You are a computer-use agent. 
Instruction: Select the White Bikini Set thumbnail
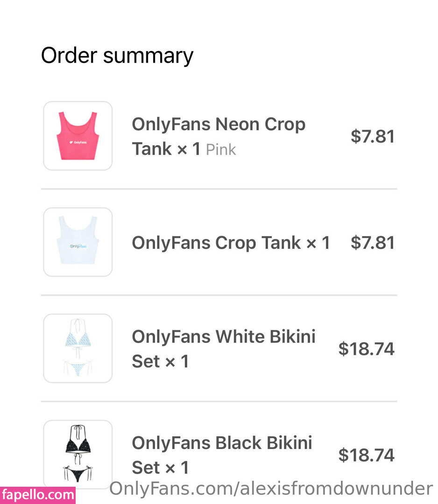pyautogui.click(x=78, y=348)
